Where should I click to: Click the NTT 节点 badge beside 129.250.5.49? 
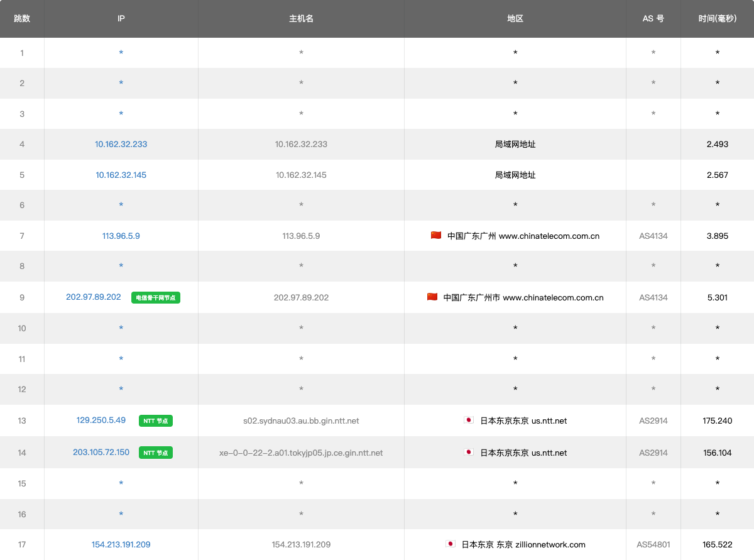point(156,420)
